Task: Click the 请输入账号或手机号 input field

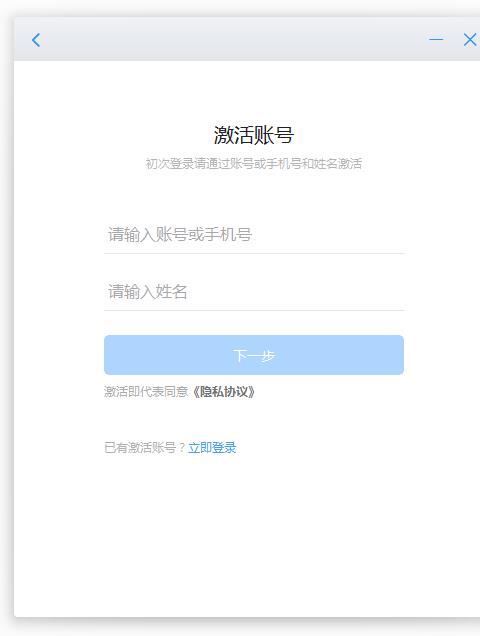Action: point(254,235)
